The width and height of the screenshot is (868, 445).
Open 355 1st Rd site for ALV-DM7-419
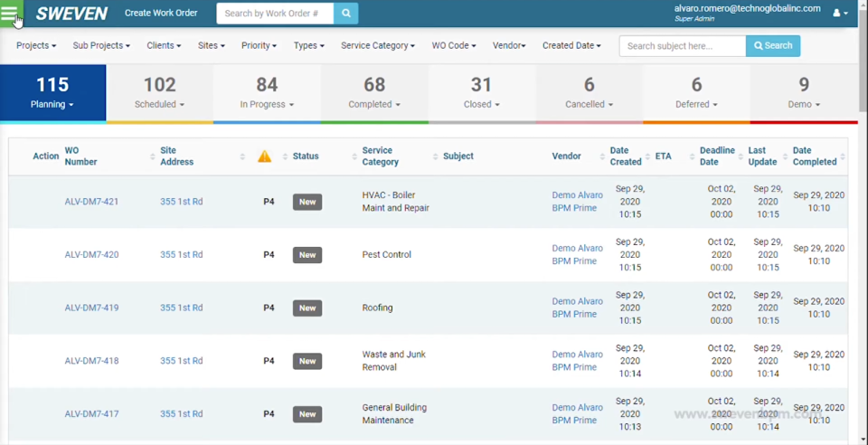(182, 308)
